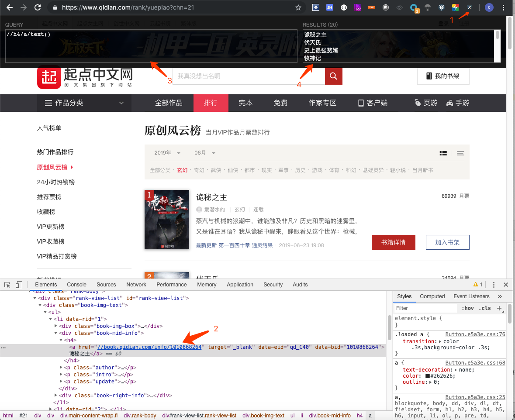Open the purple RP extension icon
This screenshot has width=515, height=420.
click(358, 7)
